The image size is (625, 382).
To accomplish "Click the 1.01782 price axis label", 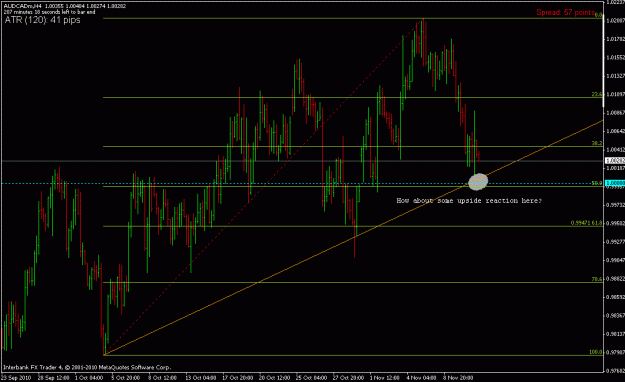I will tap(615, 39).
